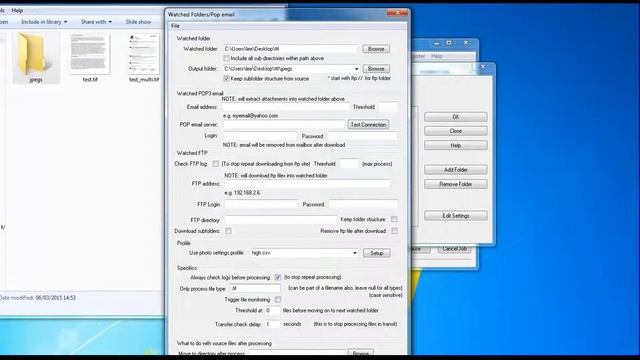The height and width of the screenshot is (360, 640).
Task: Open profile Setup
Action: [x=377, y=253]
